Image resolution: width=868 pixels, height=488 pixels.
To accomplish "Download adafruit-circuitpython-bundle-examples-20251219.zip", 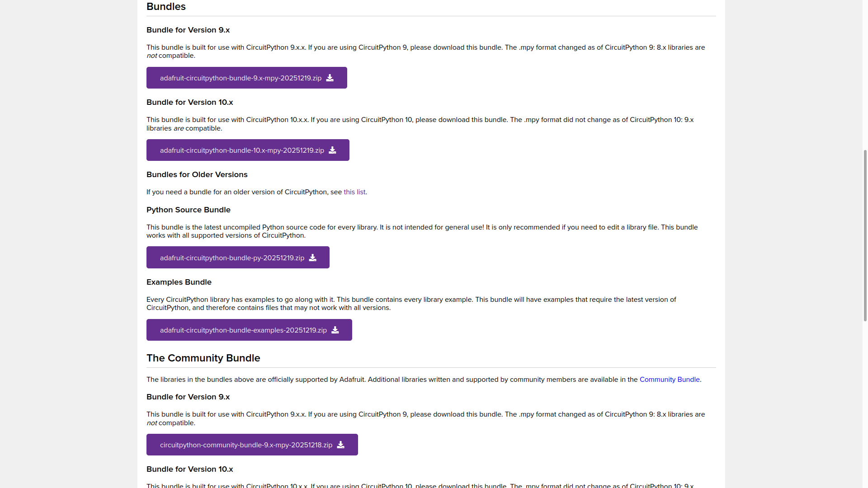I will pyautogui.click(x=249, y=330).
